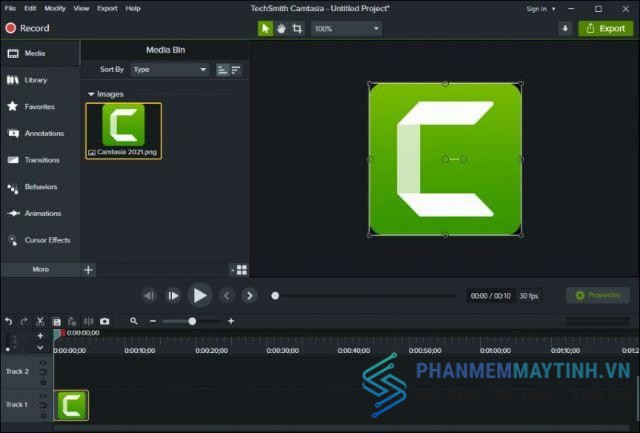Open the Sort By Type dropdown
640x433 pixels.
click(170, 70)
